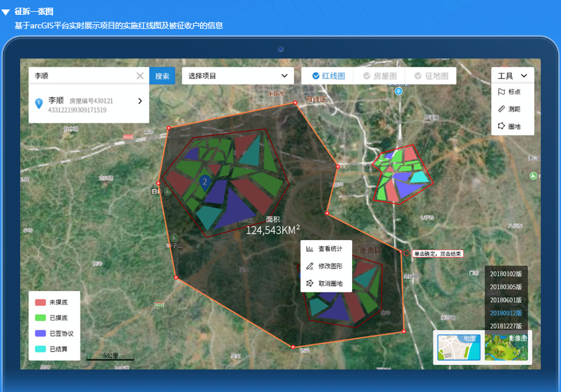The image size is (561, 392).
Task: Enable the 房屋图 layer checkbox
Action: pos(367,76)
